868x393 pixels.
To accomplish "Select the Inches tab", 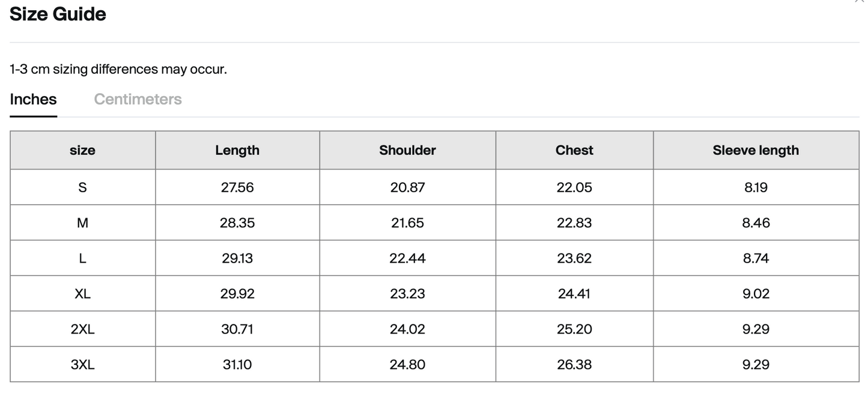I will click(33, 99).
